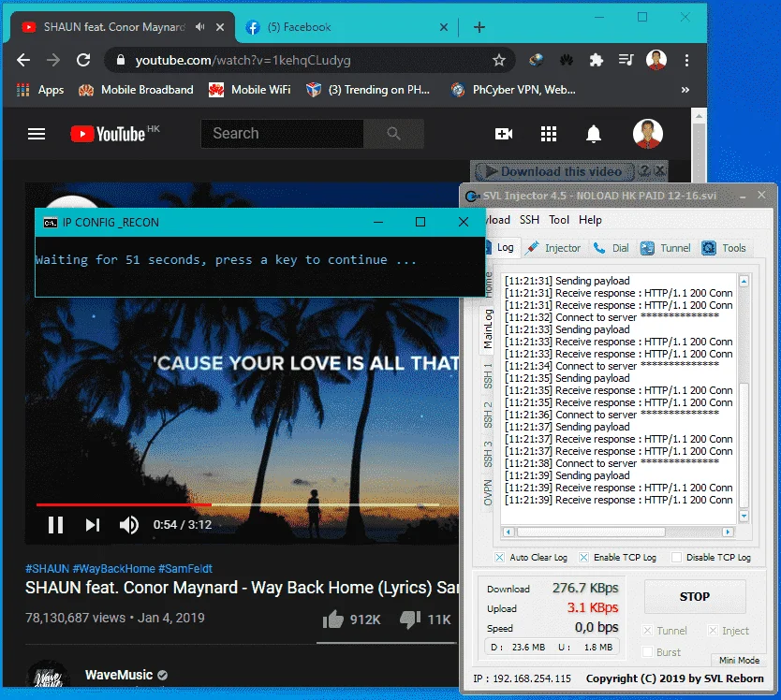Click the STOP button in SVL Injector

coord(695,596)
